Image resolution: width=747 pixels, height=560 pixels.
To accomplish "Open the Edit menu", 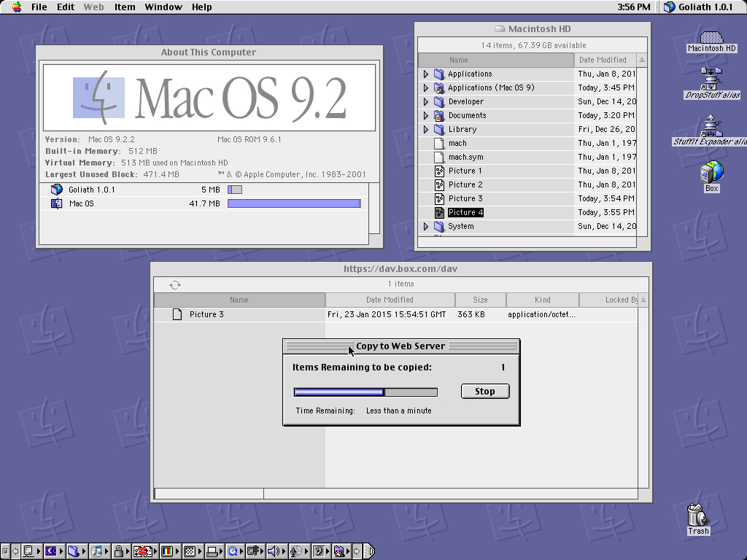I will (x=65, y=7).
